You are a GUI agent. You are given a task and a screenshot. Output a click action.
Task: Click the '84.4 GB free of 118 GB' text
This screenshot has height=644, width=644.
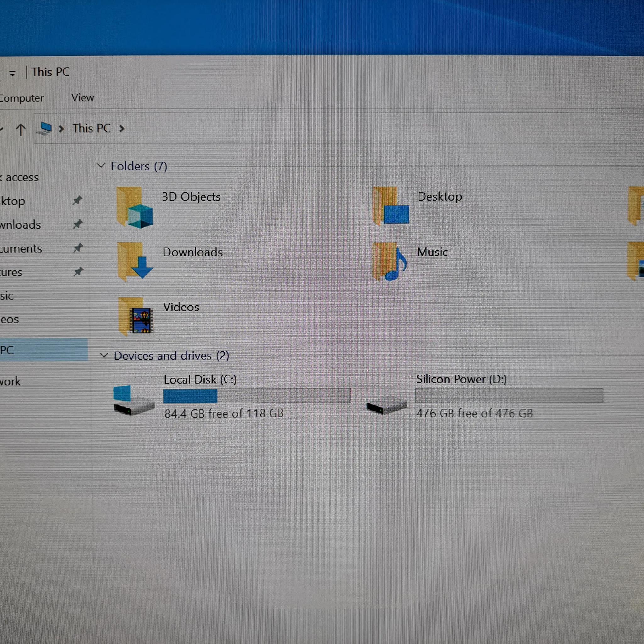pyautogui.click(x=224, y=414)
